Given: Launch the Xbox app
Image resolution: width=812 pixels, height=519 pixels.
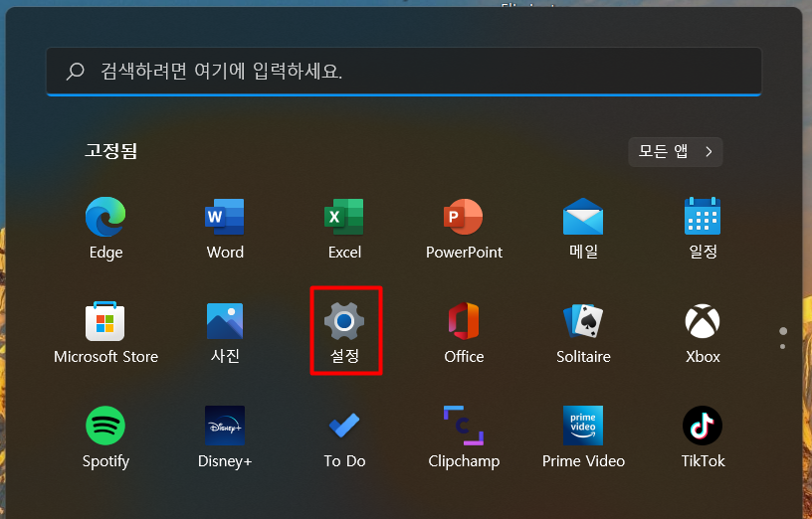Looking at the screenshot, I should pos(703,332).
